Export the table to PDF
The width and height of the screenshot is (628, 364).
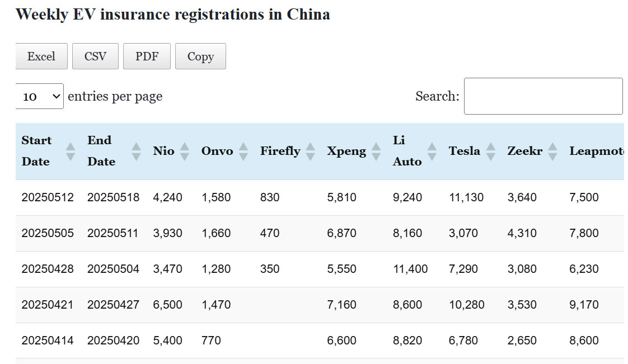point(147,56)
